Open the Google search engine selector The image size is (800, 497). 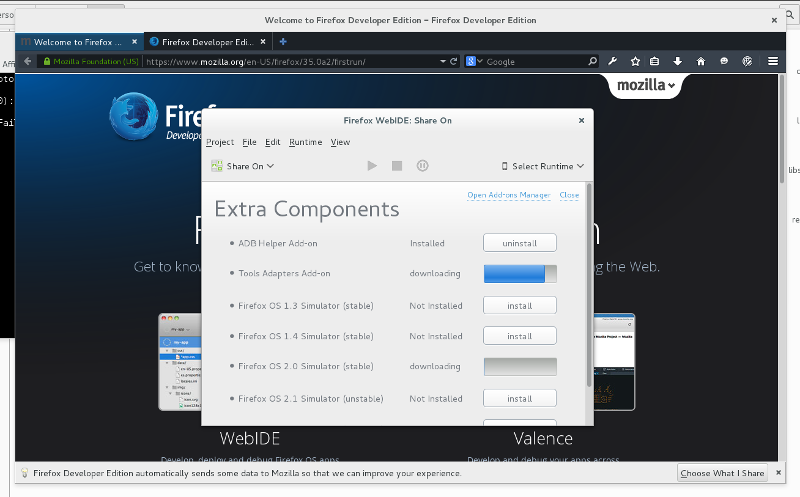tap(474, 61)
